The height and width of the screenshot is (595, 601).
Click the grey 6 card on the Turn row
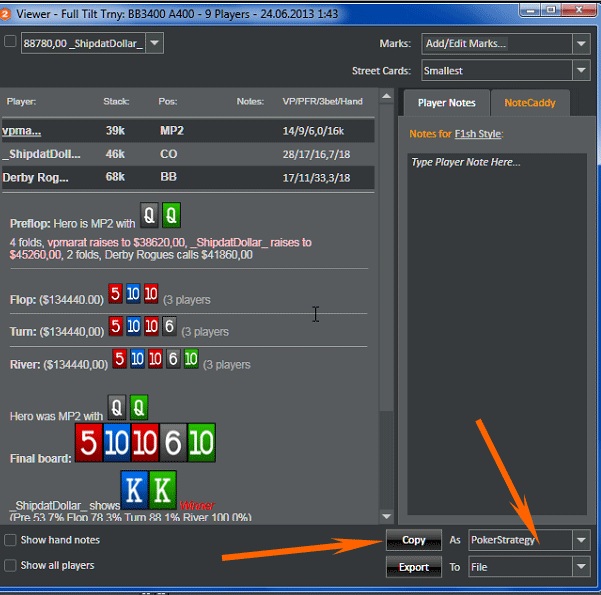click(169, 328)
